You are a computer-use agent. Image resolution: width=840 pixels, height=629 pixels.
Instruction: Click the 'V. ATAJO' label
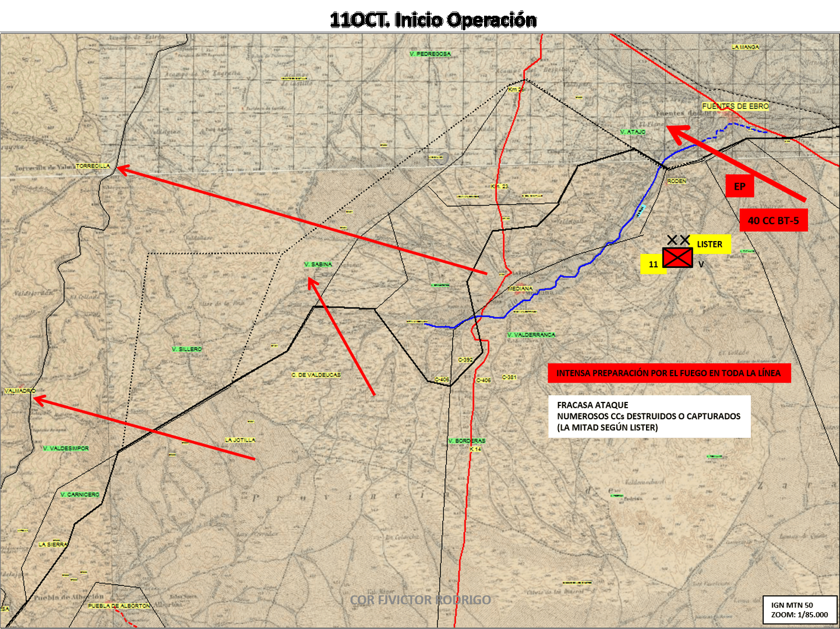point(633,132)
